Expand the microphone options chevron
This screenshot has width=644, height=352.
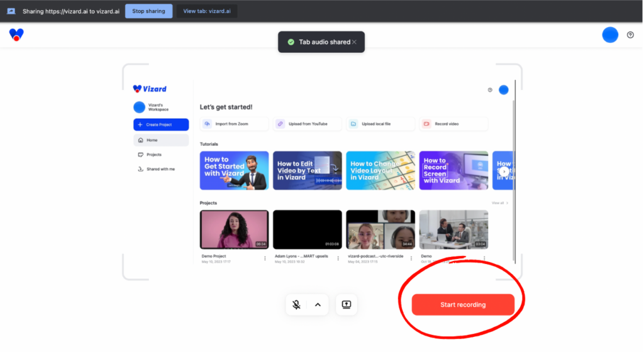click(318, 305)
